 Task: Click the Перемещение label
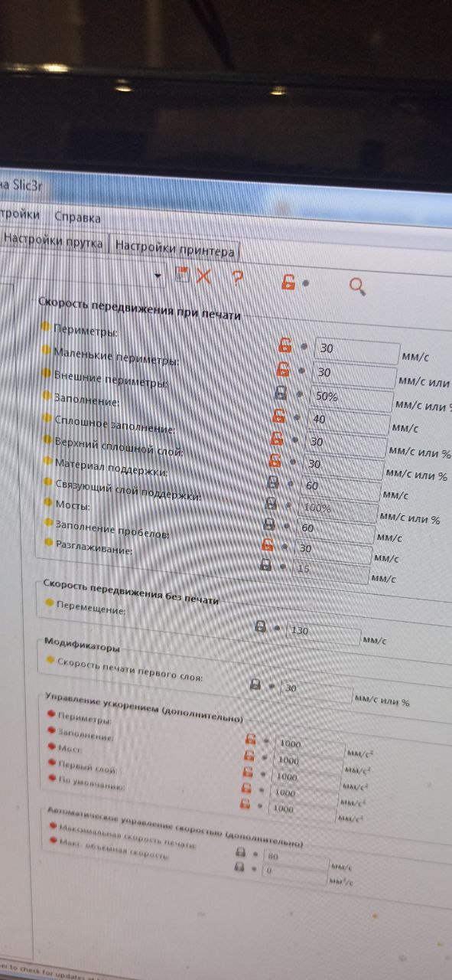pos(91,608)
